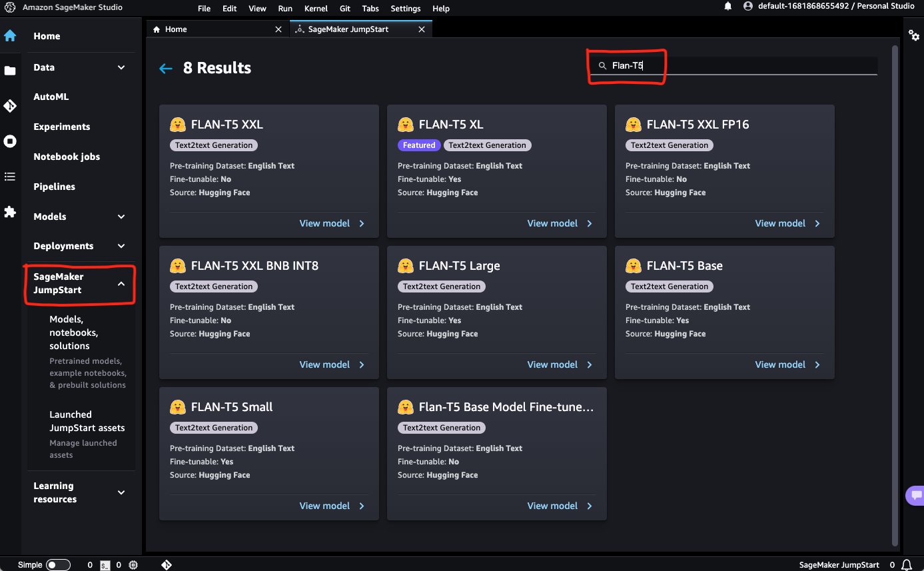
Task: Open Pipelines in the sidebar
Action: click(x=55, y=187)
